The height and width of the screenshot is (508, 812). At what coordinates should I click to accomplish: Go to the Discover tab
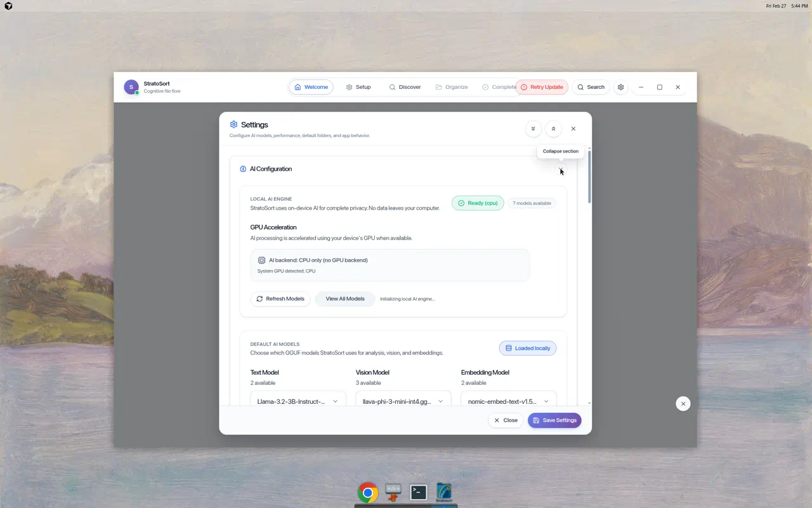(x=405, y=87)
